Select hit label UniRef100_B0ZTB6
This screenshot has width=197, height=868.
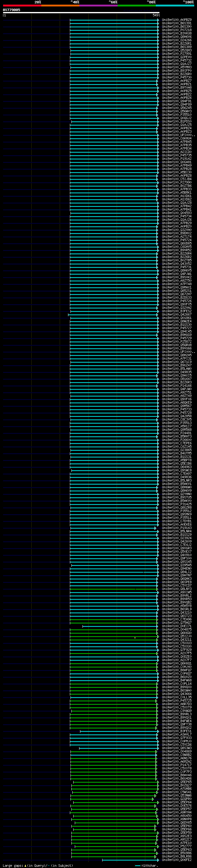pos(176,186)
